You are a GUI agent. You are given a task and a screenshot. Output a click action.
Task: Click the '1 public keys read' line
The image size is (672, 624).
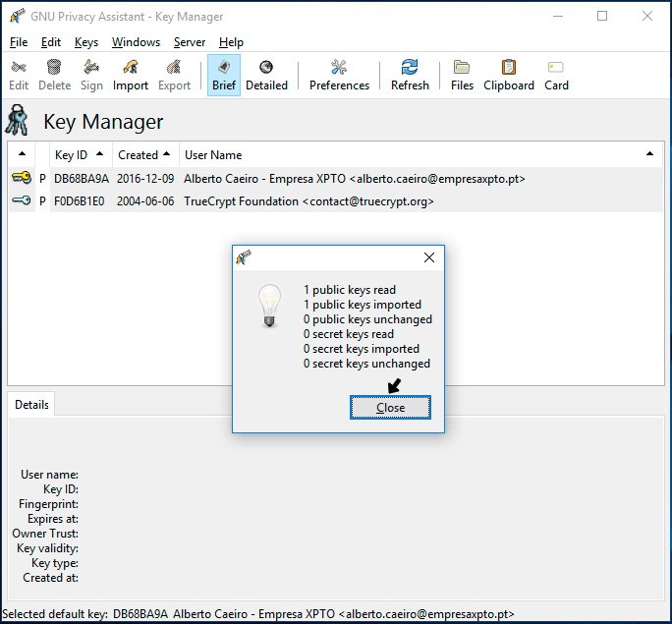pos(350,290)
